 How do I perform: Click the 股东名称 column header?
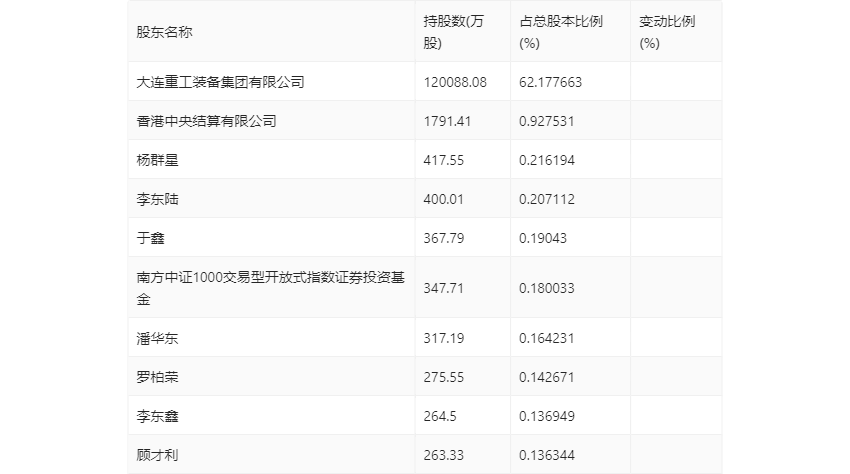[x=164, y=32]
